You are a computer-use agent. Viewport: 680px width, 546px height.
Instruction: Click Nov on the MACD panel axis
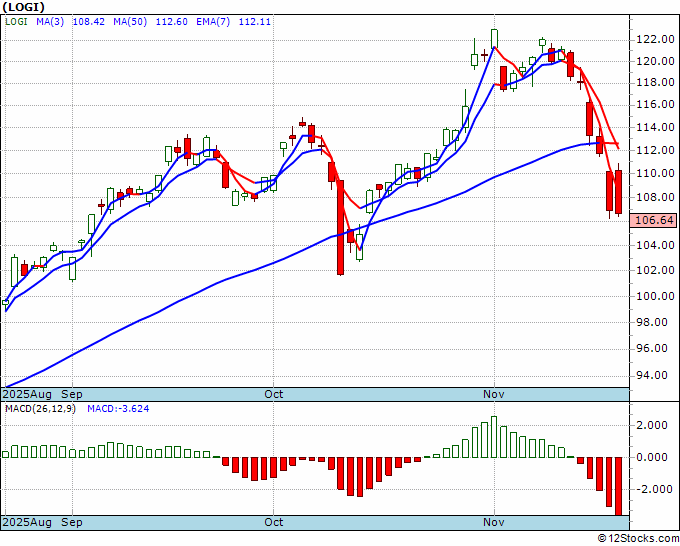(494, 522)
